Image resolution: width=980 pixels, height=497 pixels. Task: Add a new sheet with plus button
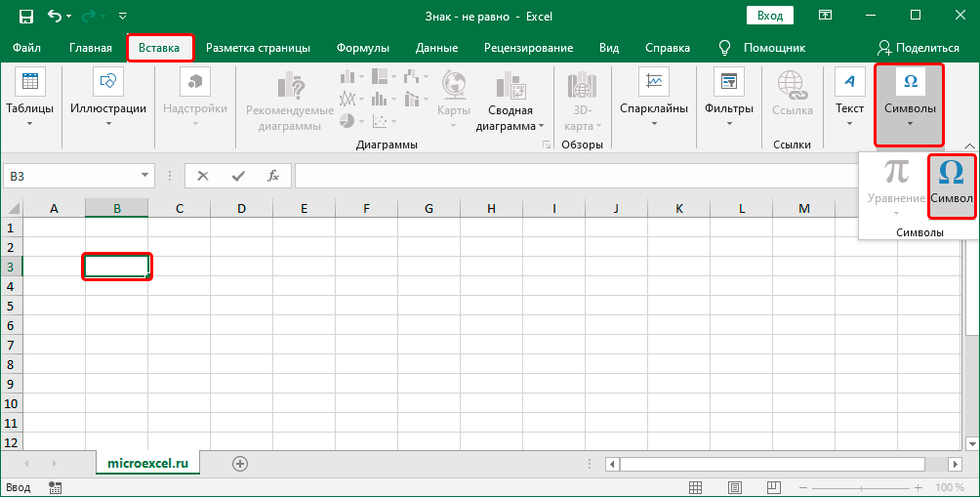pyautogui.click(x=240, y=464)
